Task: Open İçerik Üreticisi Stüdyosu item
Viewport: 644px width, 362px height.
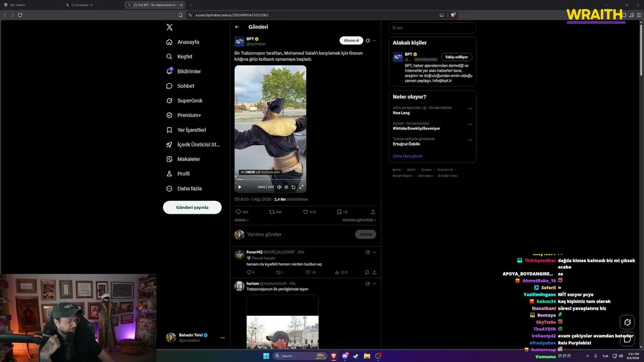Action: click(193, 145)
